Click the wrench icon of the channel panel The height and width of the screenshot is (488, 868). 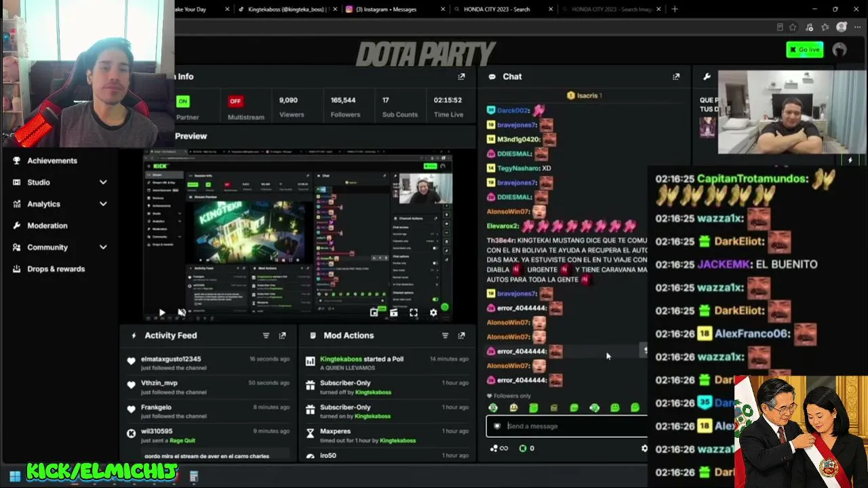click(707, 77)
